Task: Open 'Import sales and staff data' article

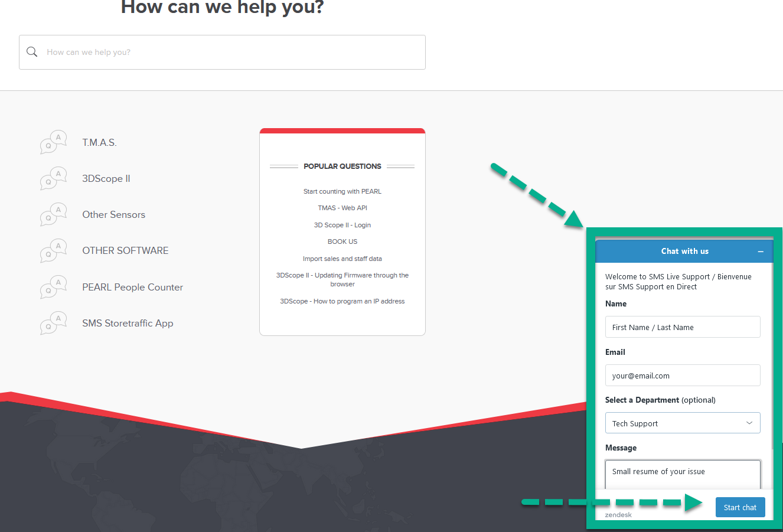Action: [x=342, y=259]
